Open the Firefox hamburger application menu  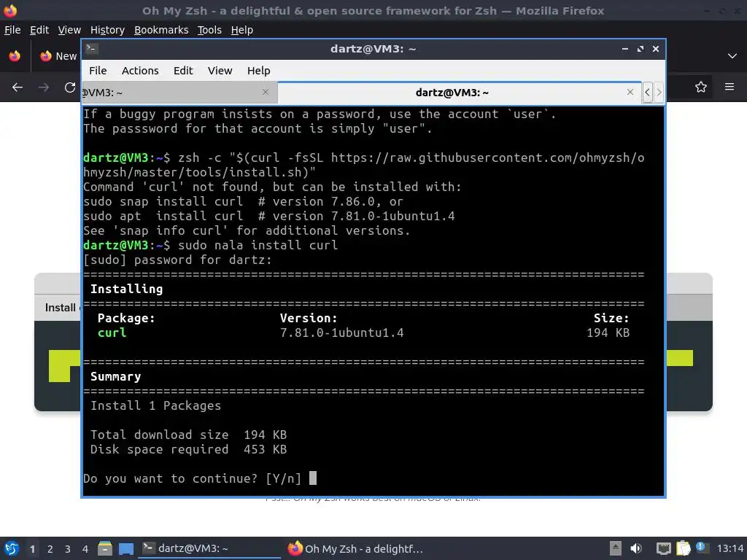coord(729,87)
